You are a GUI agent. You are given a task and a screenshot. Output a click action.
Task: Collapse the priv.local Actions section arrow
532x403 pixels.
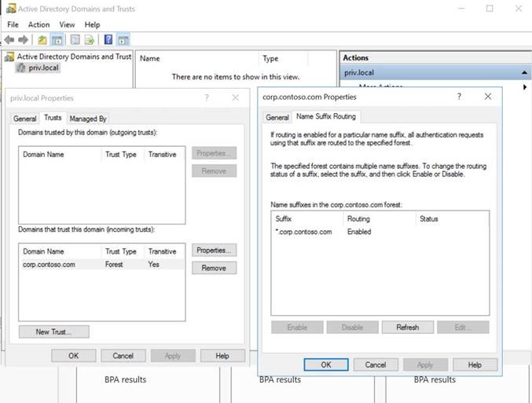coord(525,72)
